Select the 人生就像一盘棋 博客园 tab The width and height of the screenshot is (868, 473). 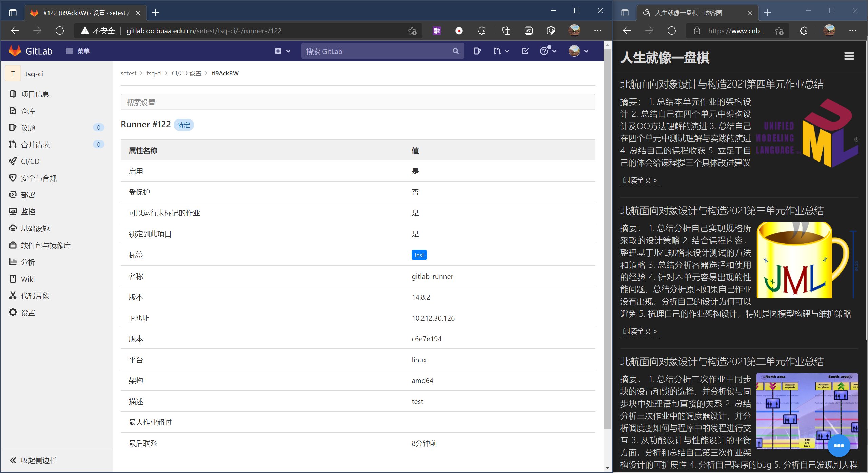(698, 13)
